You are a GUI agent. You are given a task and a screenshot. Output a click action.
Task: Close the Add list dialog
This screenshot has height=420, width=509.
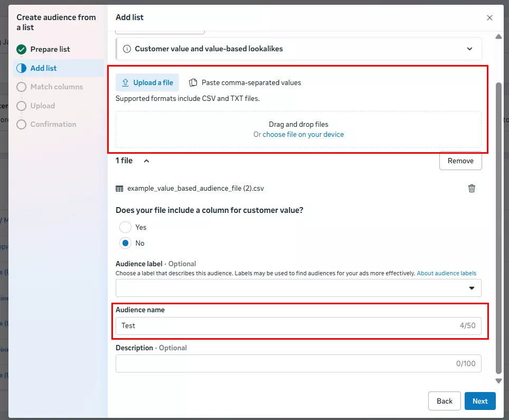point(489,17)
